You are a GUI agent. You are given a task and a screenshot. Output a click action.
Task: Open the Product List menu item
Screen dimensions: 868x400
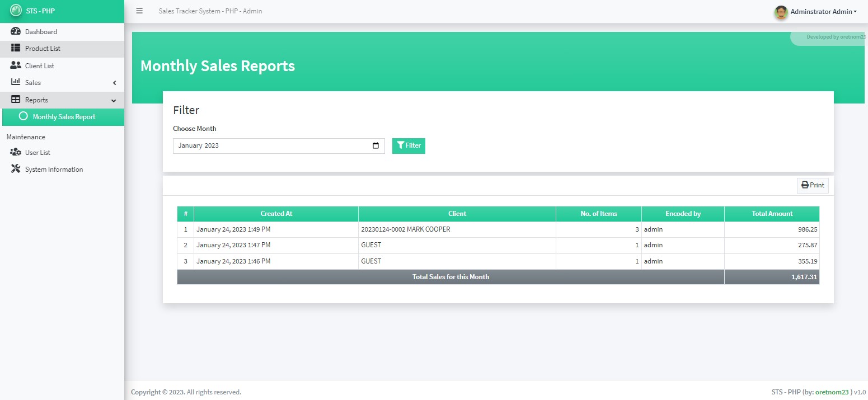62,49
